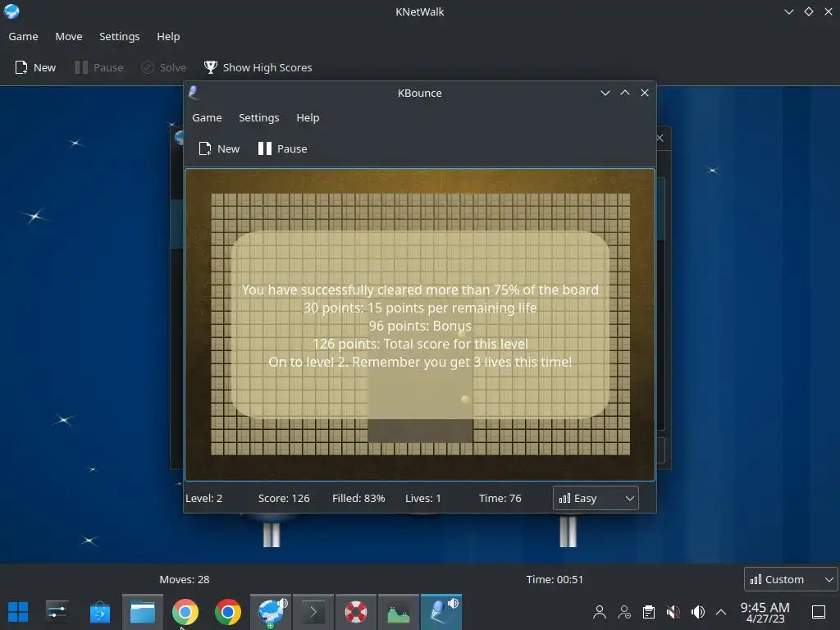Viewport: 840px width, 630px height.
Task: Click 'Moves: 28' in KNetWalk status bar
Action: [x=185, y=580]
